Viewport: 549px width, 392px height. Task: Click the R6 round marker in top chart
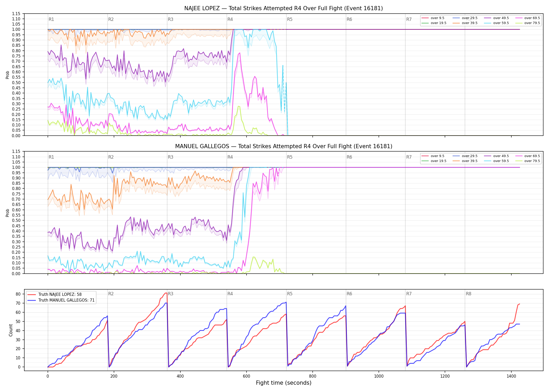349,19
